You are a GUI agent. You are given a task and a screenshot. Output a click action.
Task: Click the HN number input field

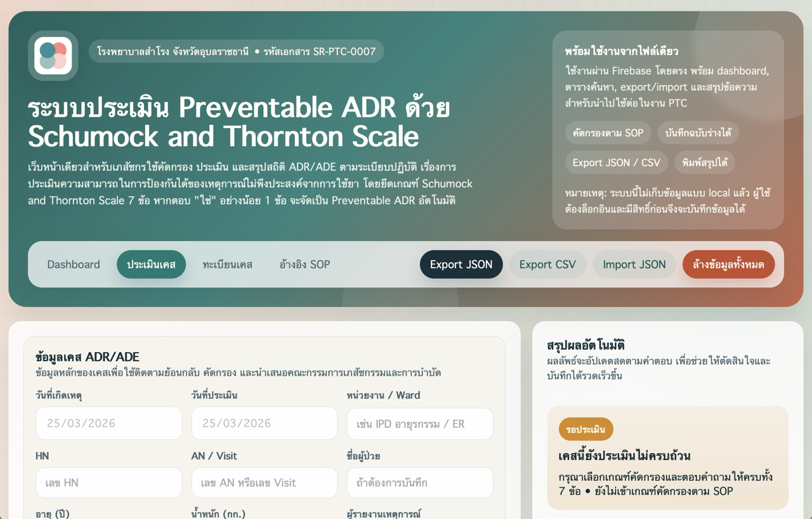[108, 483]
